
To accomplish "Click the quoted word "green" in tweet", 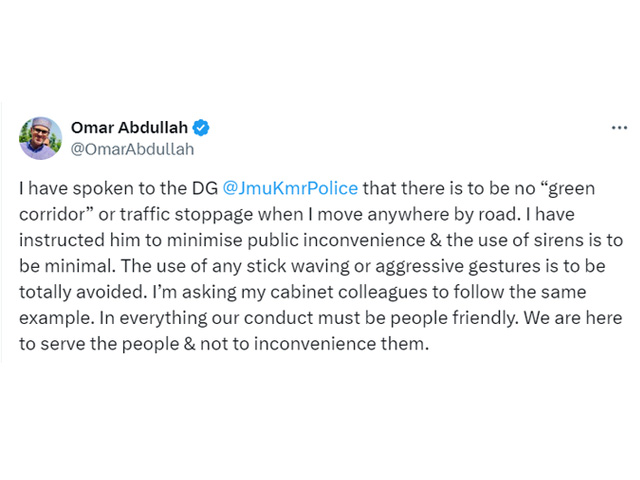I will pos(571,189).
